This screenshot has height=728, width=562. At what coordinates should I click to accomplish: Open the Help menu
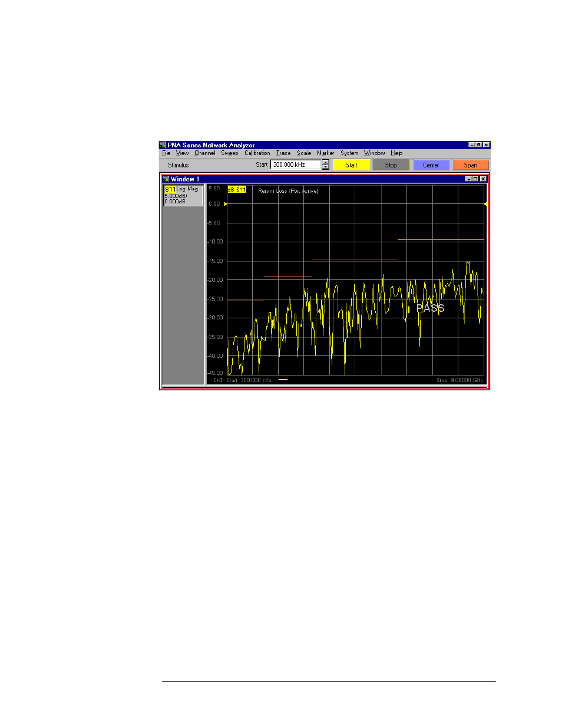396,153
